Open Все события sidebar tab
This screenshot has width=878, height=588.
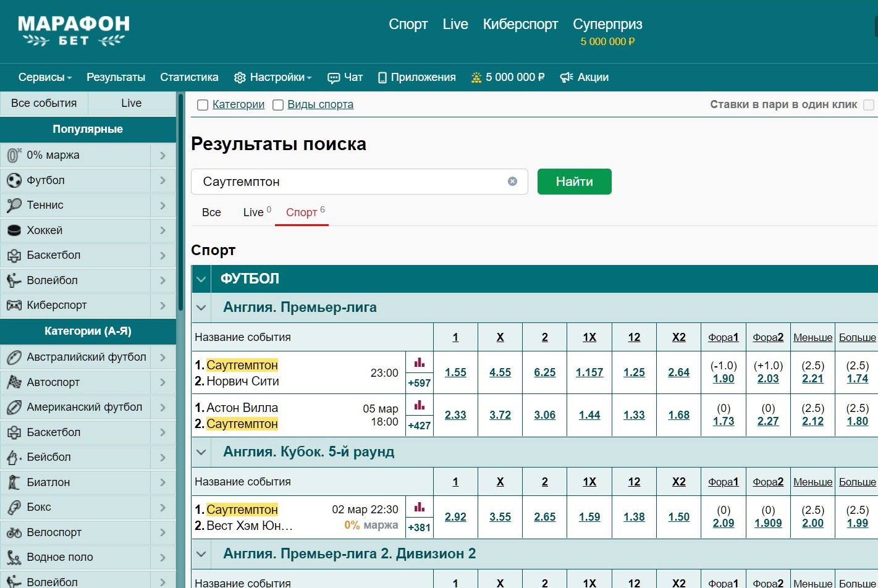point(44,103)
